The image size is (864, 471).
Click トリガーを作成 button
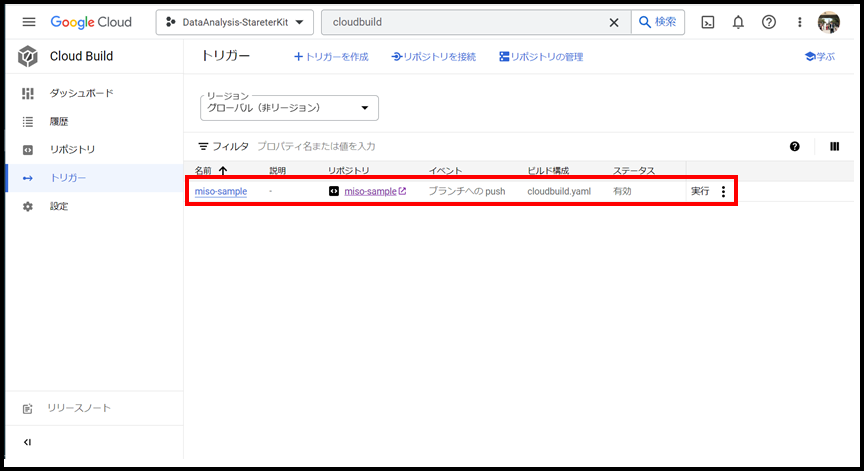click(331, 57)
